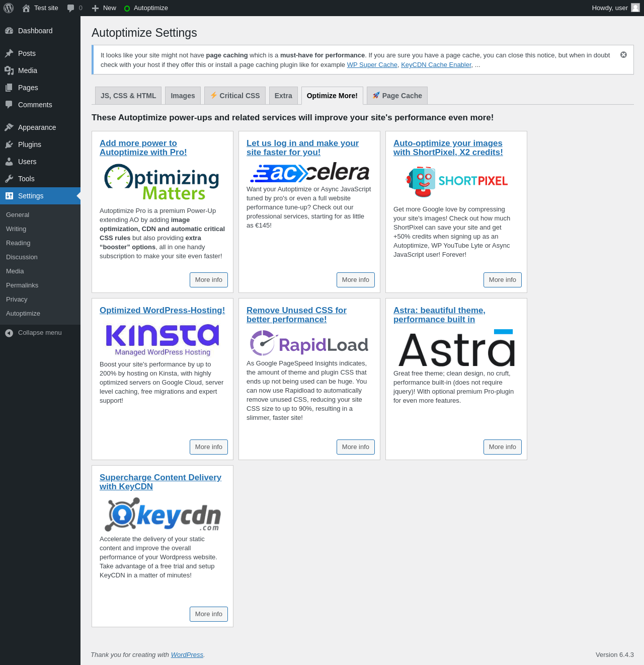Open the Images tab

[183, 96]
